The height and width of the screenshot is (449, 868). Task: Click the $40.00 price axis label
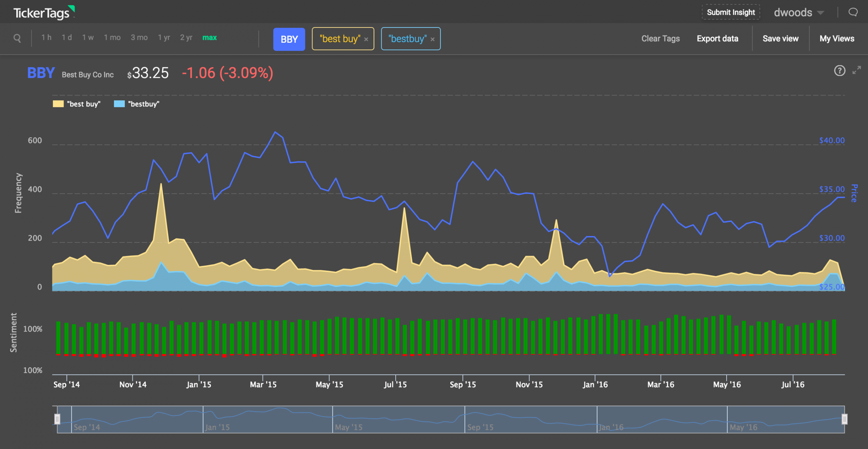[x=832, y=140]
